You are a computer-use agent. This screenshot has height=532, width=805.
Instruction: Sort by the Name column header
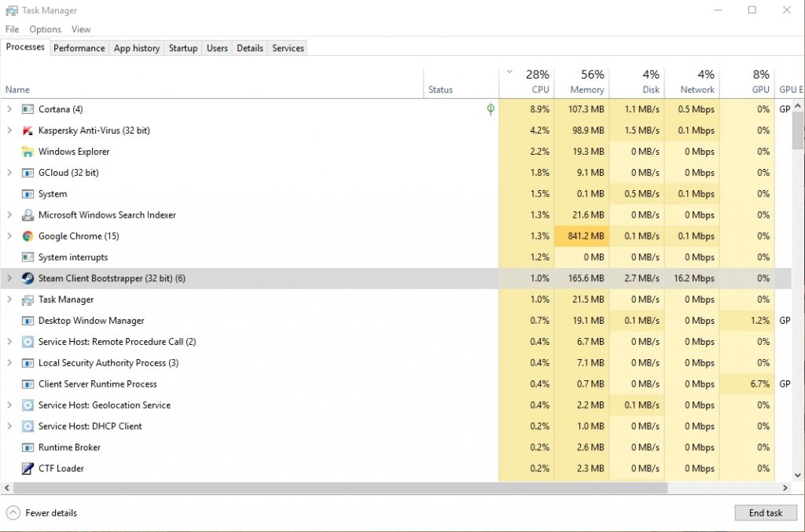[x=212, y=82]
